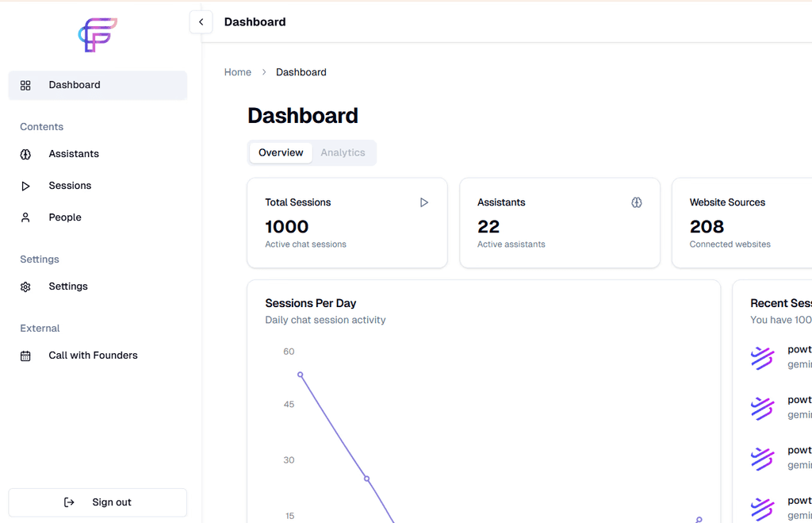Image resolution: width=812 pixels, height=523 pixels.
Task: Click the brain icon on Assistants card
Action: [x=637, y=202]
